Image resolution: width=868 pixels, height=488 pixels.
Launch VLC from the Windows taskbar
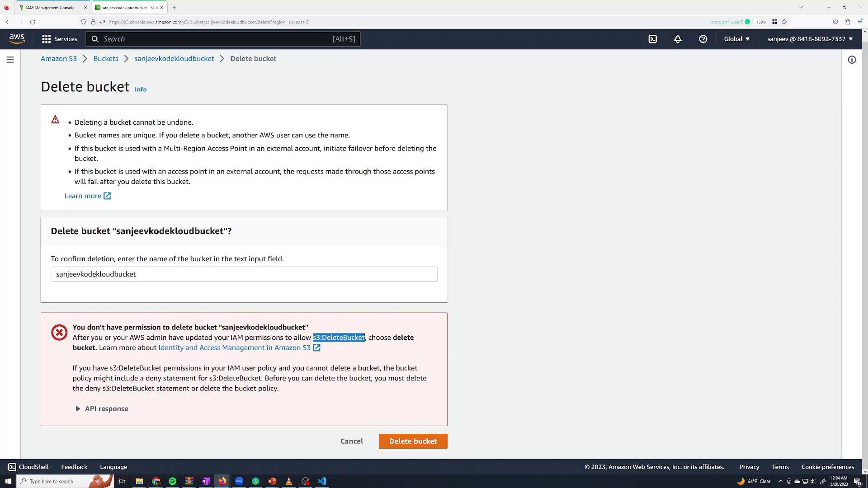click(288, 481)
